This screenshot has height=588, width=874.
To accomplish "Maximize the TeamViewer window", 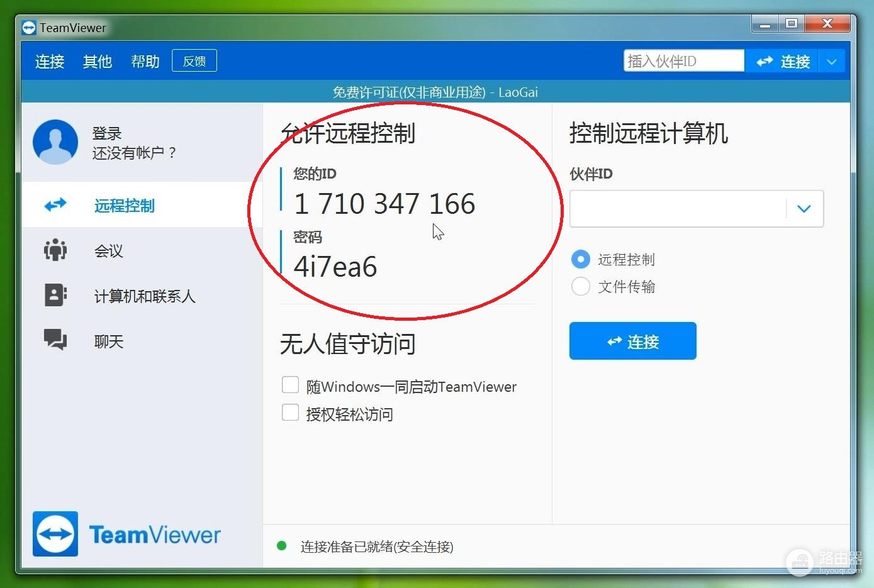I will pyautogui.click(x=792, y=25).
